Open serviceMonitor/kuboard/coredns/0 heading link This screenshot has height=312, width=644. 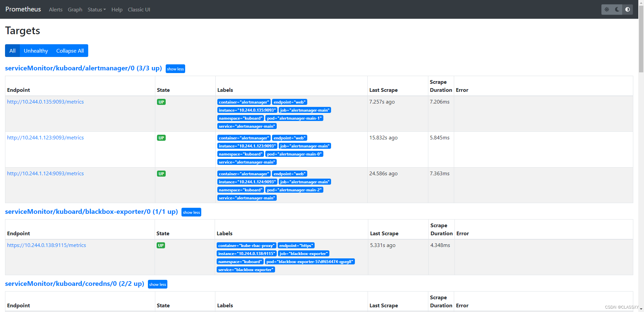pyautogui.click(x=74, y=284)
